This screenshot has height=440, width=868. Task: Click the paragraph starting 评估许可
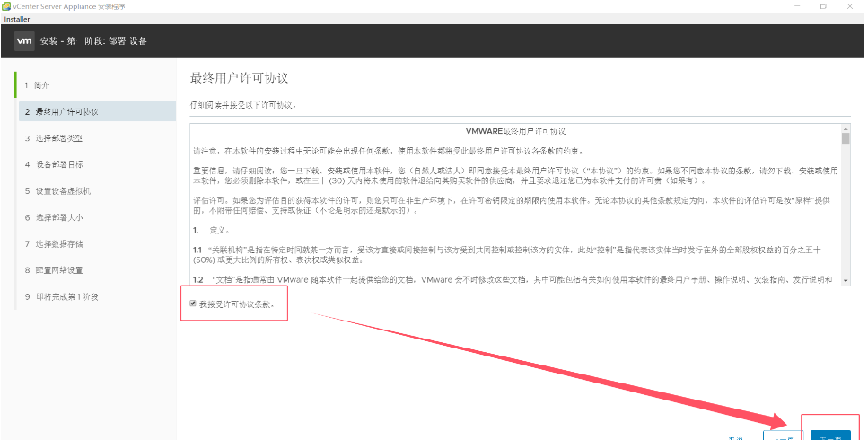512,206
